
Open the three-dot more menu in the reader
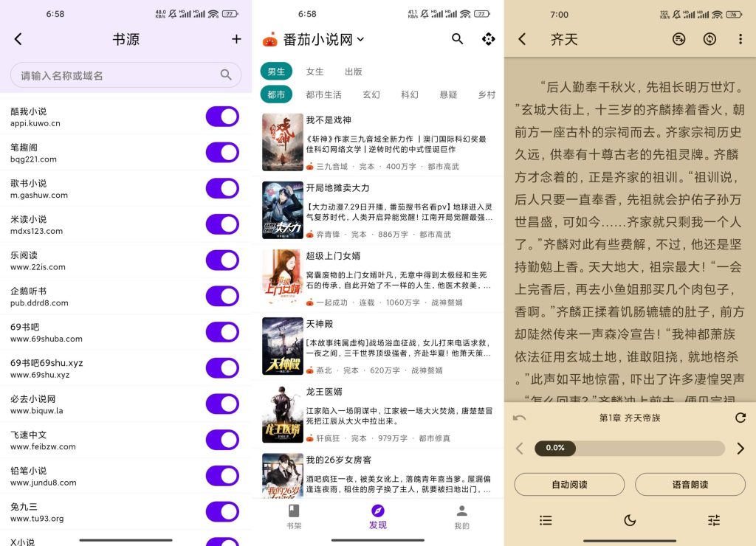coord(740,39)
